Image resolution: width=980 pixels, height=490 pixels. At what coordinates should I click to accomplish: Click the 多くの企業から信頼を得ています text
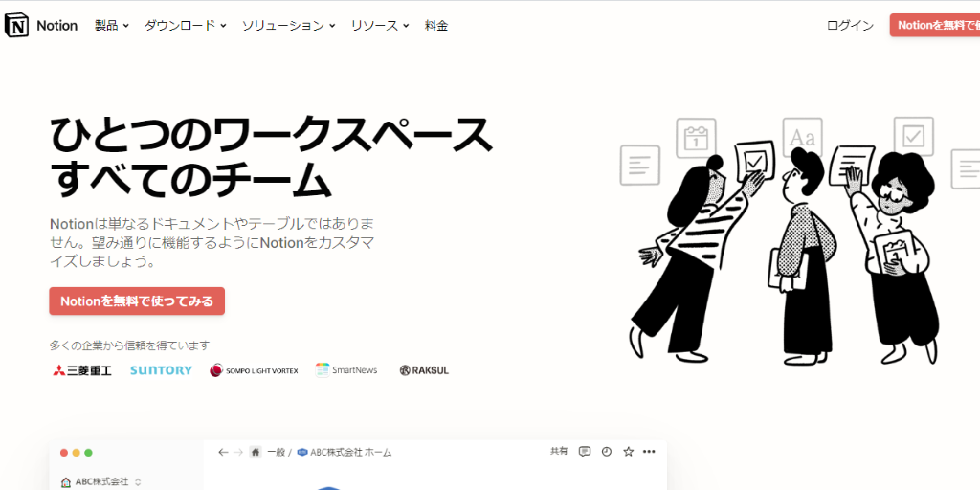tap(129, 345)
